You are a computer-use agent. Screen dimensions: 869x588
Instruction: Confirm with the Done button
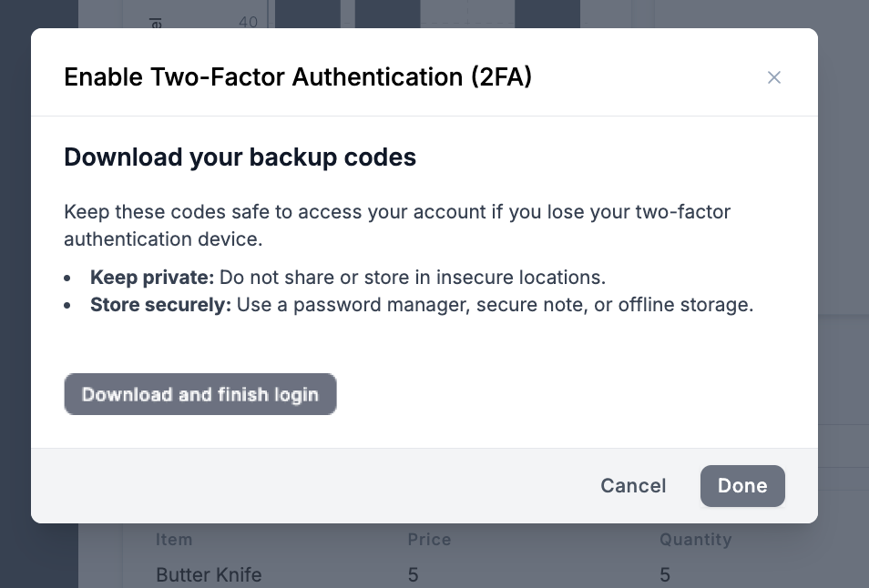(x=741, y=485)
